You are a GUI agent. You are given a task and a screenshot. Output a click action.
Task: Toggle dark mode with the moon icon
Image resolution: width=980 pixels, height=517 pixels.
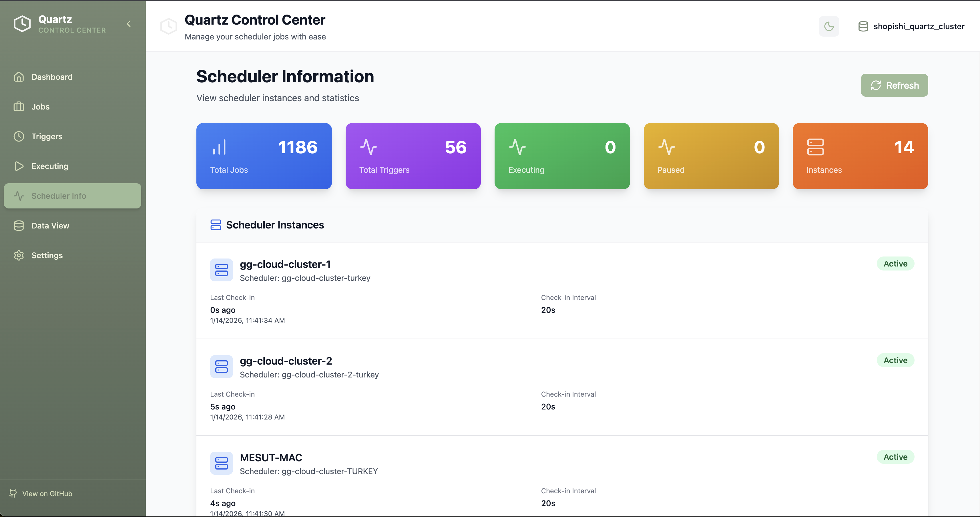[x=829, y=26]
